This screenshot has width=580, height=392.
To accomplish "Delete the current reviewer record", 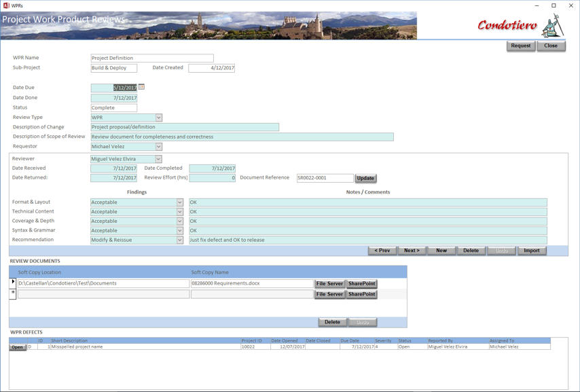I will [x=471, y=251].
